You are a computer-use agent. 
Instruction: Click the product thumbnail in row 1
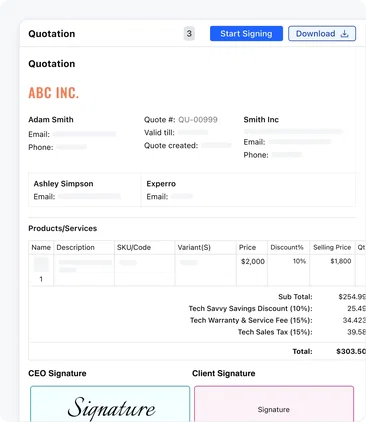(41, 264)
